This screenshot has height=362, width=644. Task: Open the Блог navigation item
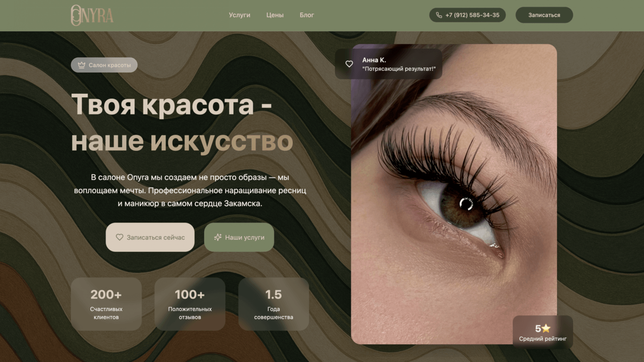[307, 15]
